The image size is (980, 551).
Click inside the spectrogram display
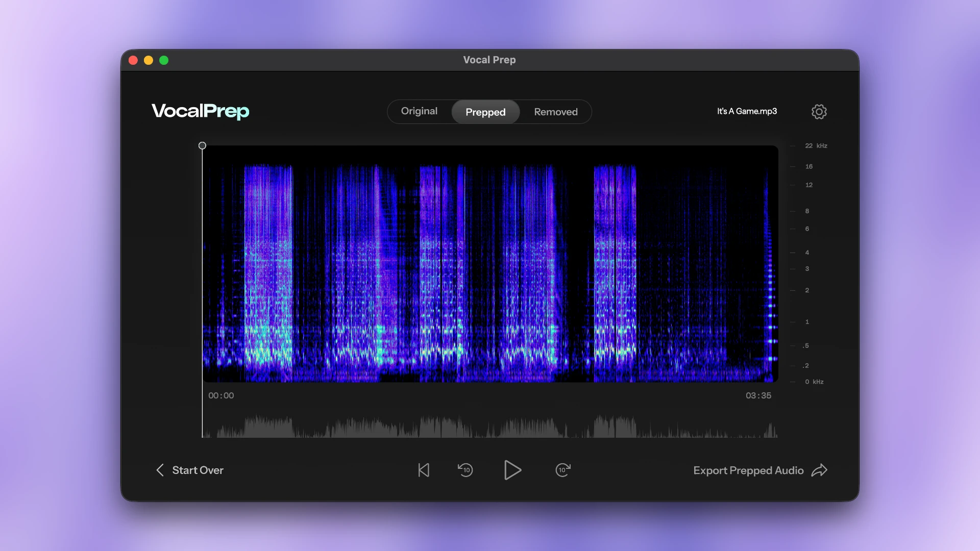[x=490, y=264]
